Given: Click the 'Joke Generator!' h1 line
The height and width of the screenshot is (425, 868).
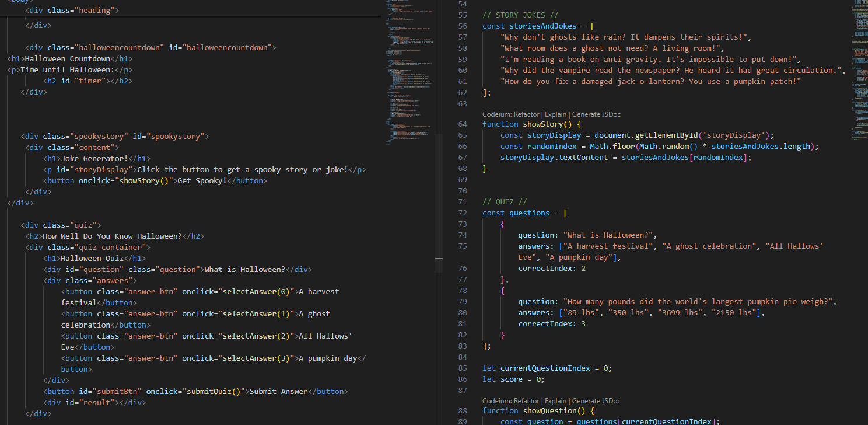Looking at the screenshot, I should pyautogui.click(x=97, y=159).
